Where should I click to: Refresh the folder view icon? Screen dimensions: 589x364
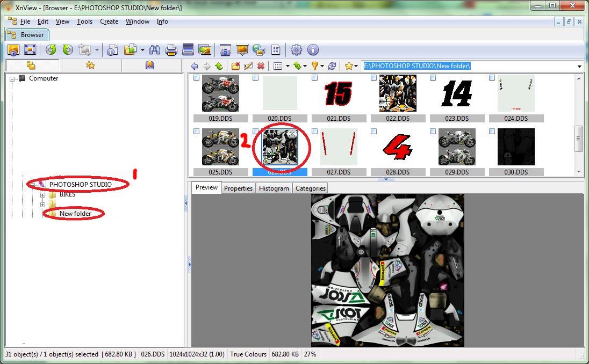[332, 66]
